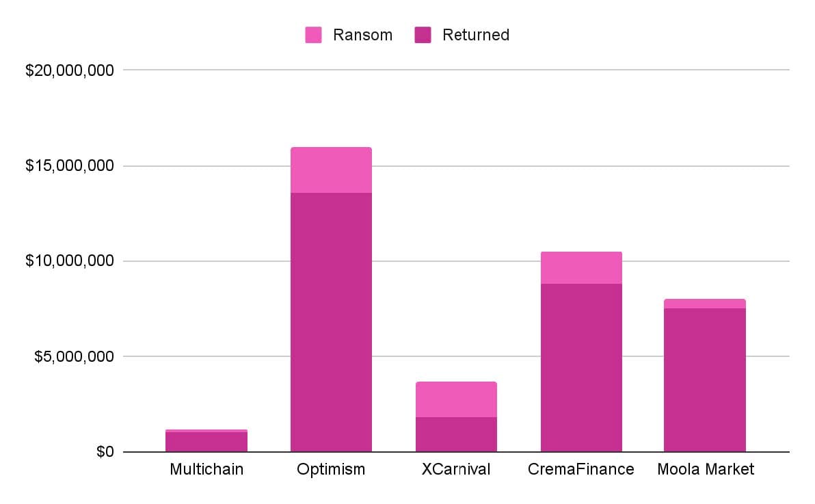
Task: Click Optimism's Returned bar segment
Action: pos(331,321)
